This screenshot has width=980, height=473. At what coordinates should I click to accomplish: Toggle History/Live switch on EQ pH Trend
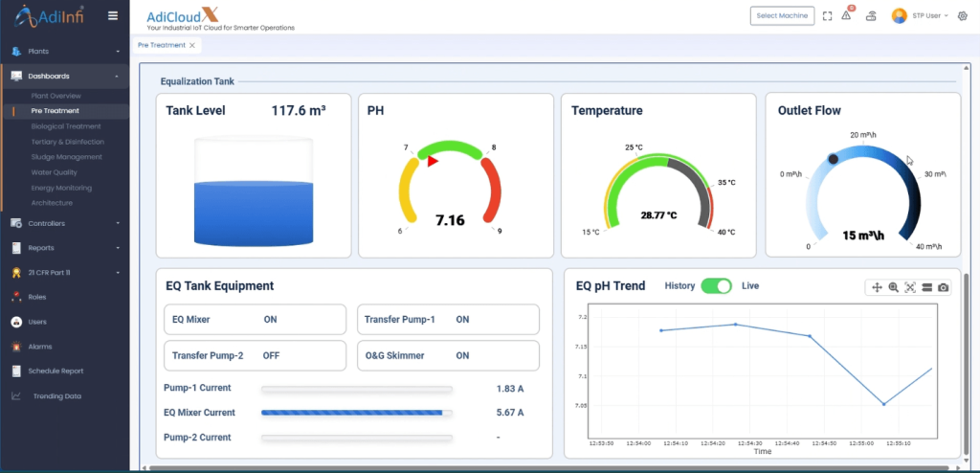tap(716, 286)
